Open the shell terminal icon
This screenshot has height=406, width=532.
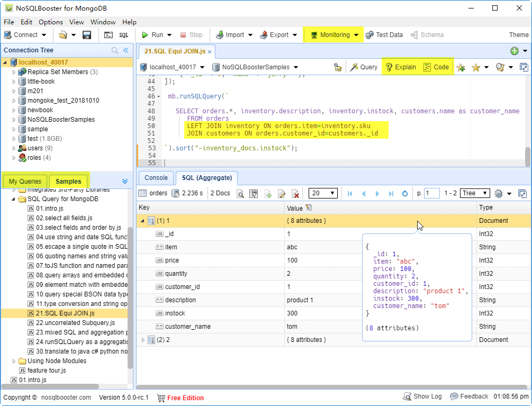(x=108, y=35)
